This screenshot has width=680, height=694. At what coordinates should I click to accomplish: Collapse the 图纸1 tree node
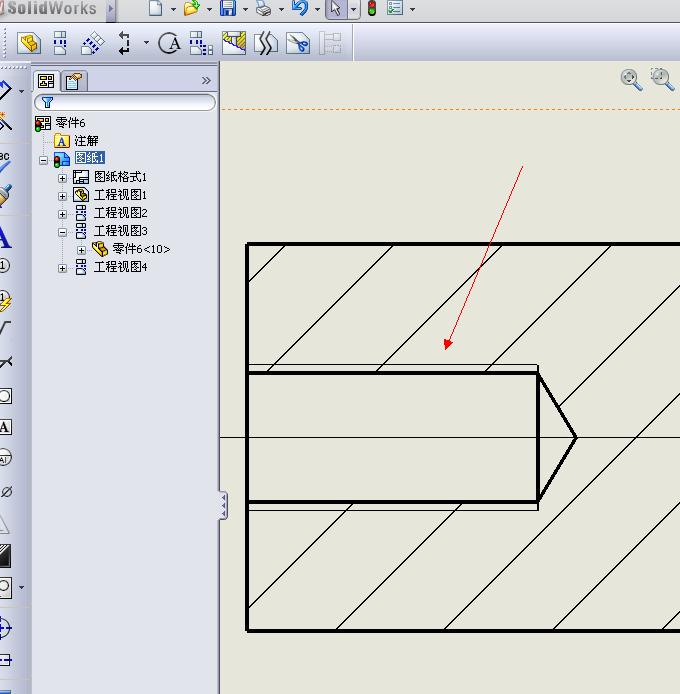tap(43, 160)
